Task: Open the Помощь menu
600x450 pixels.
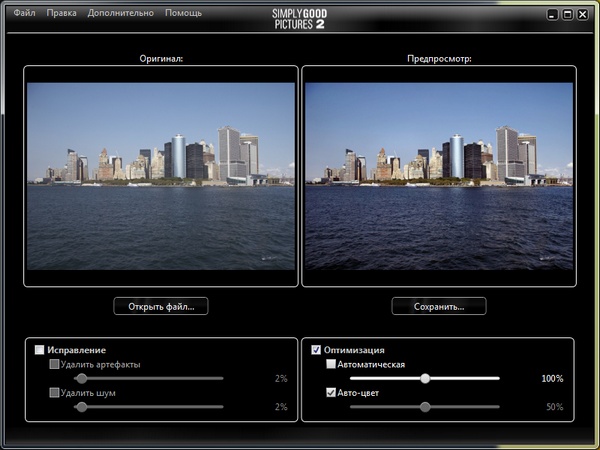Action: pos(183,13)
